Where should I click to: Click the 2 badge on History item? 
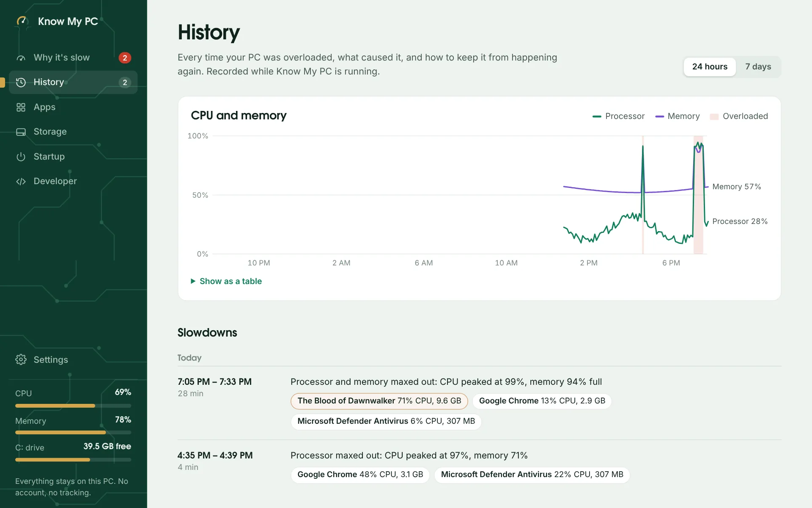[x=125, y=83]
